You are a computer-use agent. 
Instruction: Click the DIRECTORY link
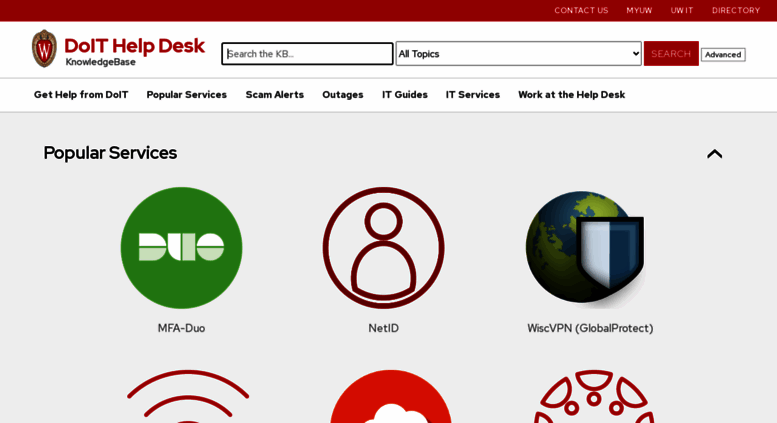[736, 10]
